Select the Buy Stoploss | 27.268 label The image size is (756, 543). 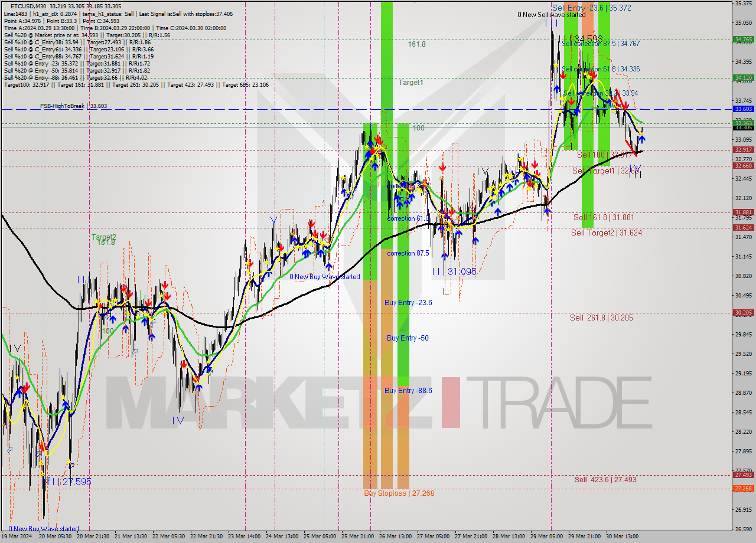399,493
